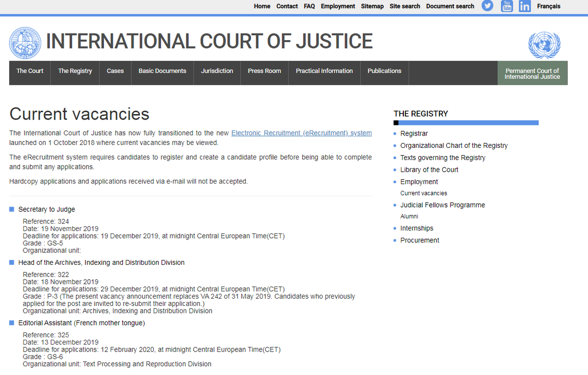Open Procurement in the sidebar
588x375 pixels.
pyautogui.click(x=420, y=240)
